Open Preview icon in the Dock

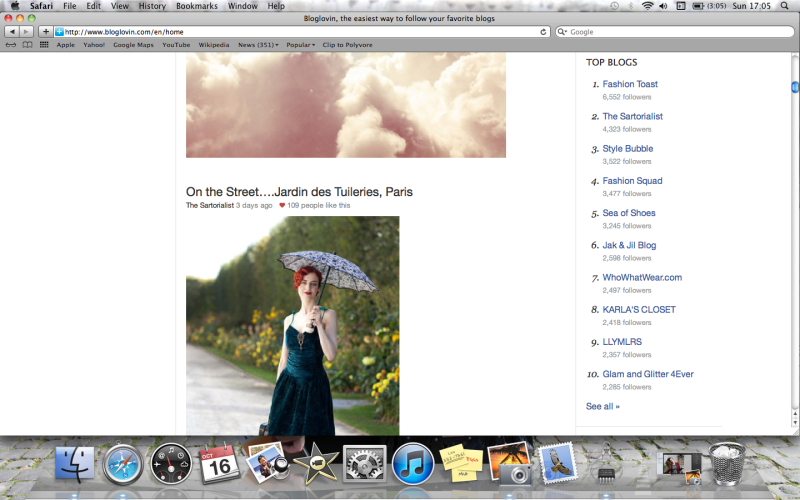pos(267,462)
